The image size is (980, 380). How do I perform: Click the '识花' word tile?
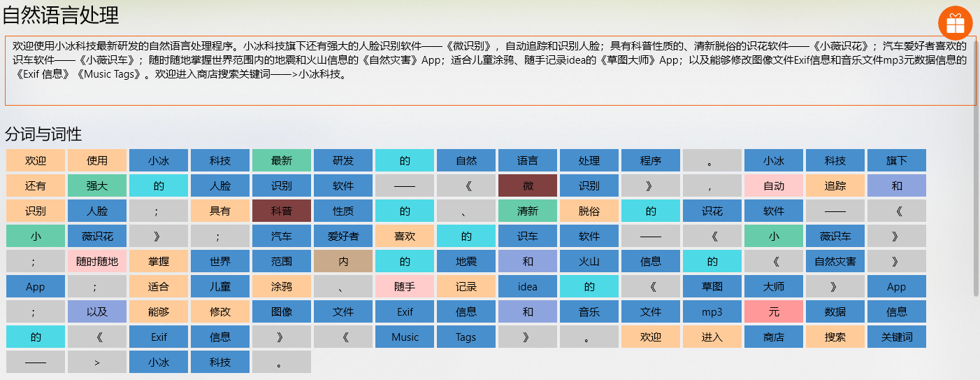[712, 211]
